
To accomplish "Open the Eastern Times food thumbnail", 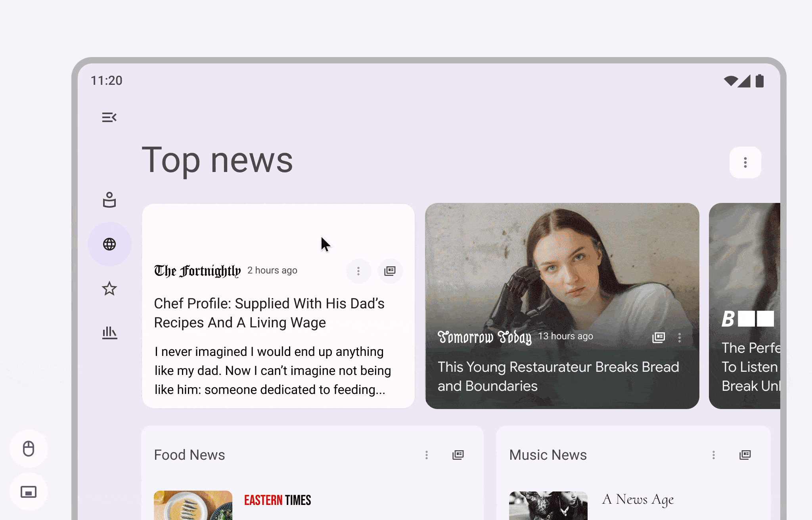I will pos(193,505).
